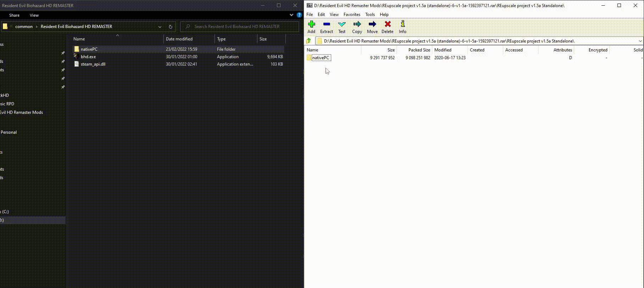The width and height of the screenshot is (644, 288).
Task: Select the bhd.exe application icon
Action: pyautogui.click(x=76, y=56)
